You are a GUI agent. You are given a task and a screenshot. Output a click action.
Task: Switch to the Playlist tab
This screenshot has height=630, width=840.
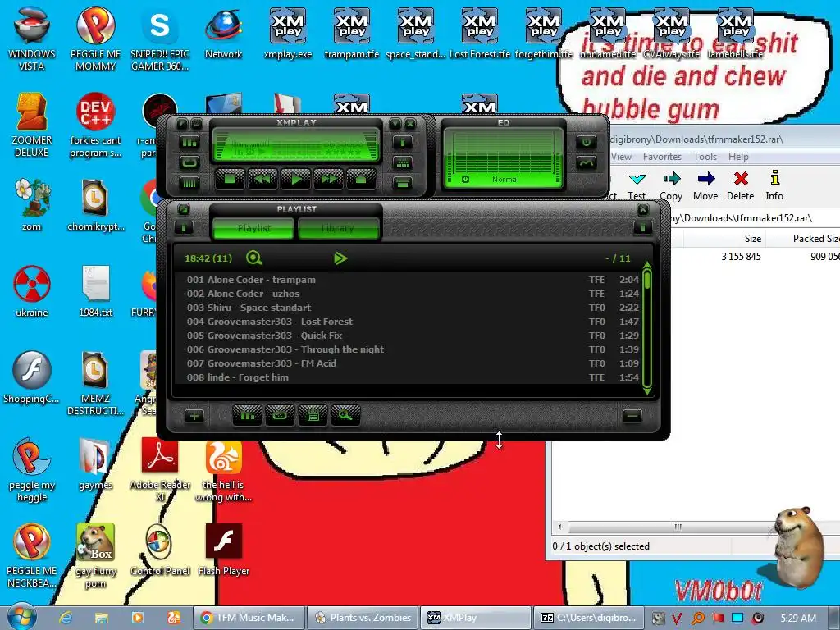pos(254,228)
